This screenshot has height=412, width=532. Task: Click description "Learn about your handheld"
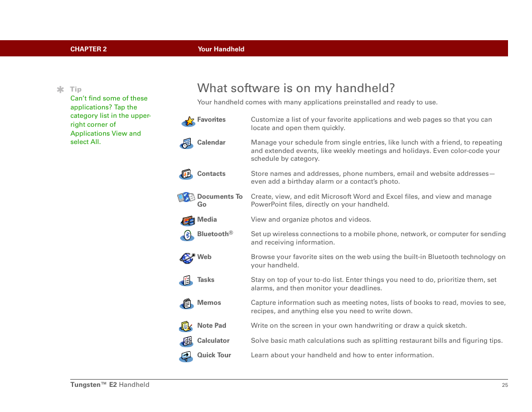pyautogui.click(x=342, y=355)
